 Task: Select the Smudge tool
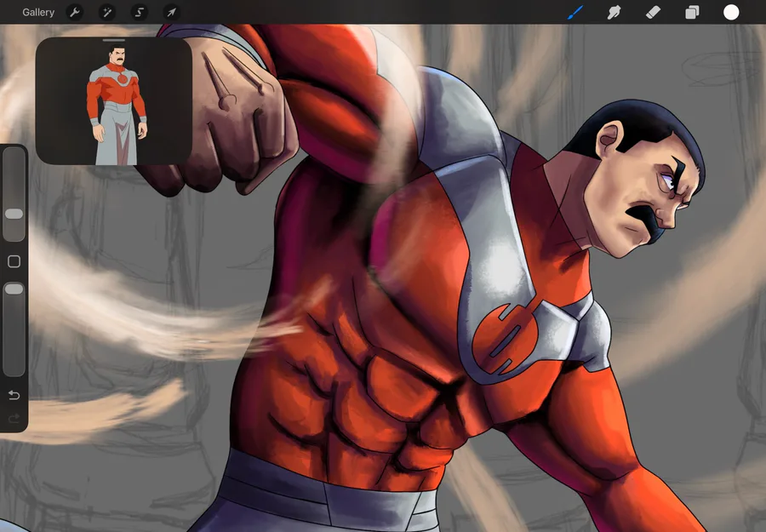click(x=614, y=12)
